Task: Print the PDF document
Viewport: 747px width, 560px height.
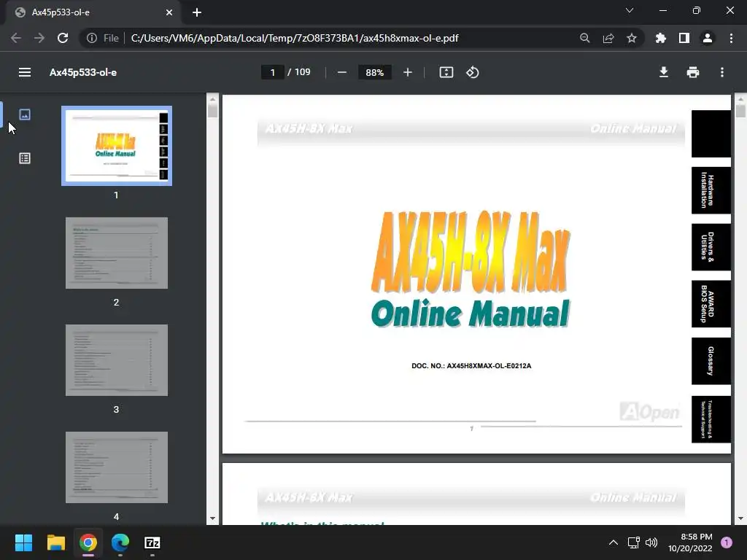Action: click(x=693, y=72)
